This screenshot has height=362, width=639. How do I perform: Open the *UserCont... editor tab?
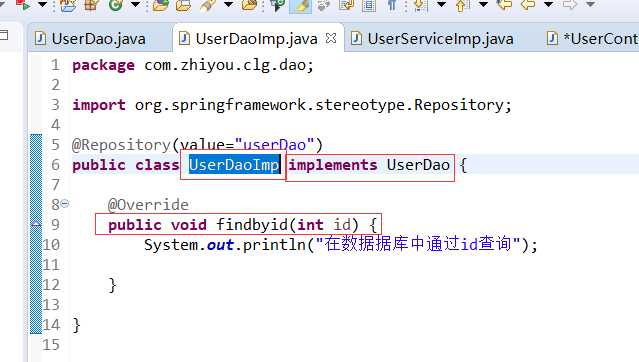click(x=592, y=39)
